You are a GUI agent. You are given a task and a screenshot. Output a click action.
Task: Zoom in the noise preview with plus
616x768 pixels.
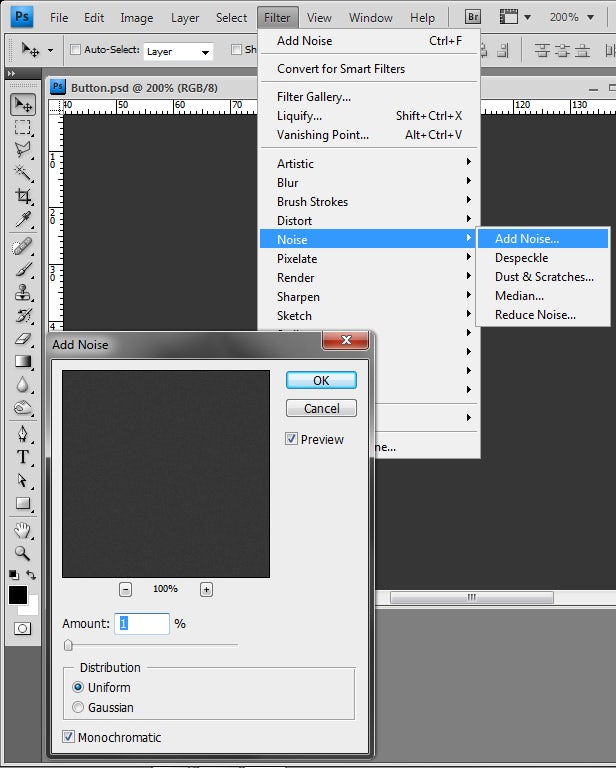coord(206,589)
